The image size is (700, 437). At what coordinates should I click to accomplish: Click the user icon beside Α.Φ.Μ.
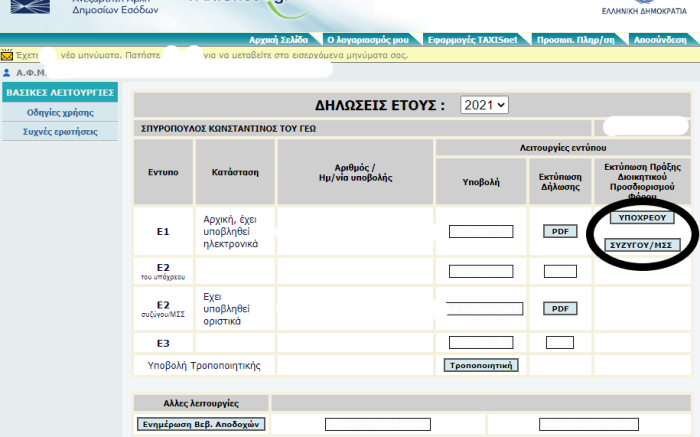coord(7,72)
